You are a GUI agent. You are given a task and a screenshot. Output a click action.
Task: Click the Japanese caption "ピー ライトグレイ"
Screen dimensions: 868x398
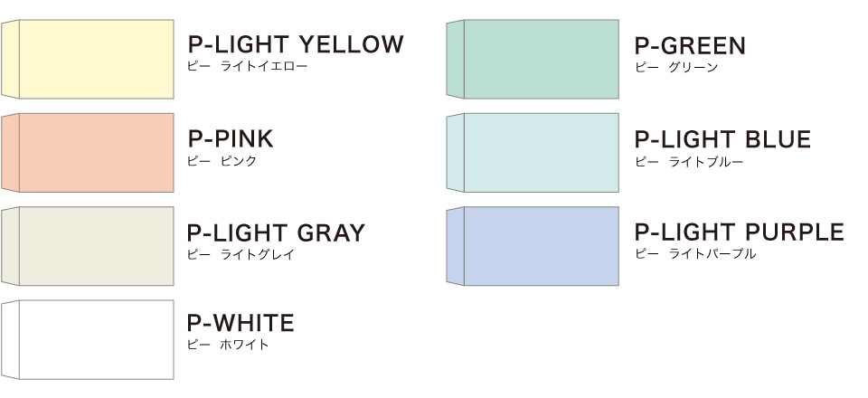tap(240, 254)
